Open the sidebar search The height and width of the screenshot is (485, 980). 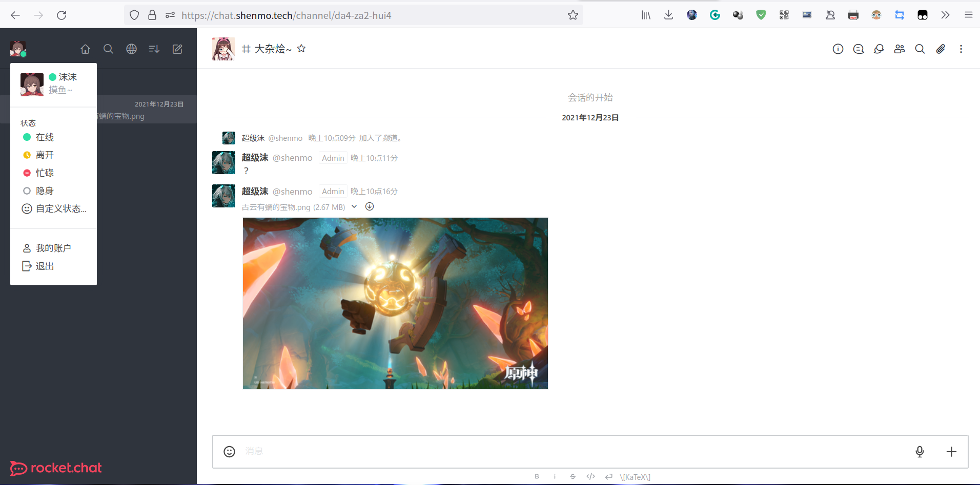click(108, 49)
